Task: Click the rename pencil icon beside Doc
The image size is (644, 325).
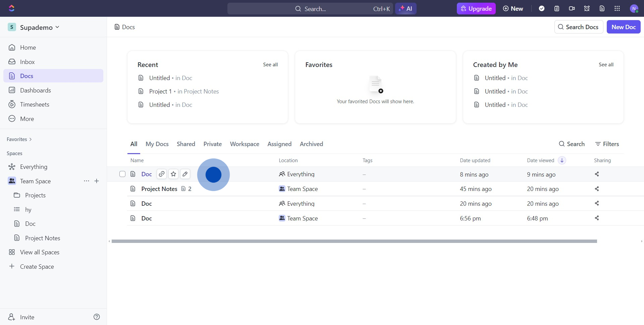Action: tap(185, 174)
